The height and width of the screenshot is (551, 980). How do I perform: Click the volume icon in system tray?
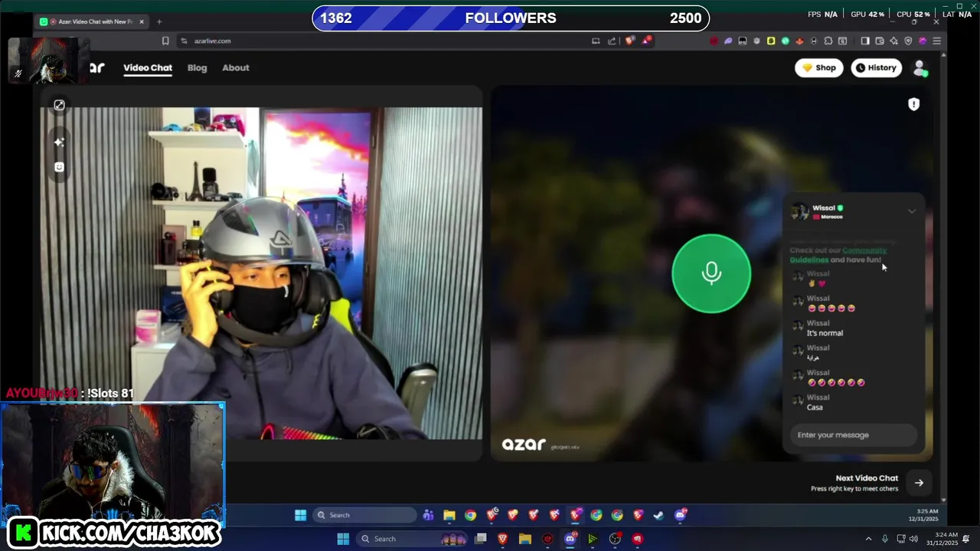pos(913,539)
